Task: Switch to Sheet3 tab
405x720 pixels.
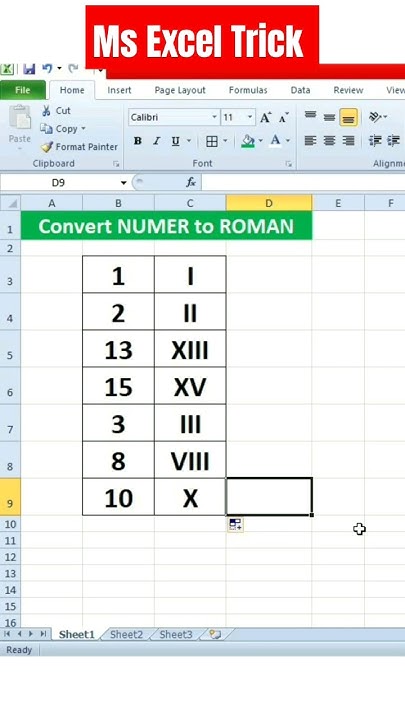Action: [176, 635]
